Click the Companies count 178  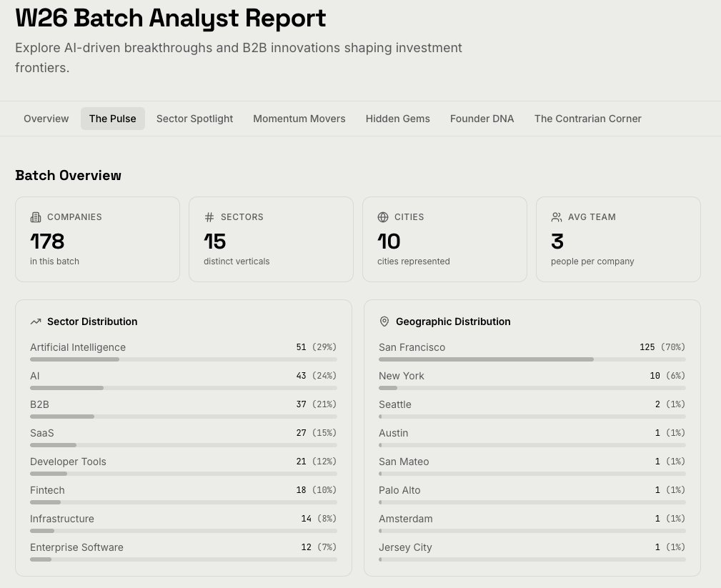pyautogui.click(x=47, y=241)
